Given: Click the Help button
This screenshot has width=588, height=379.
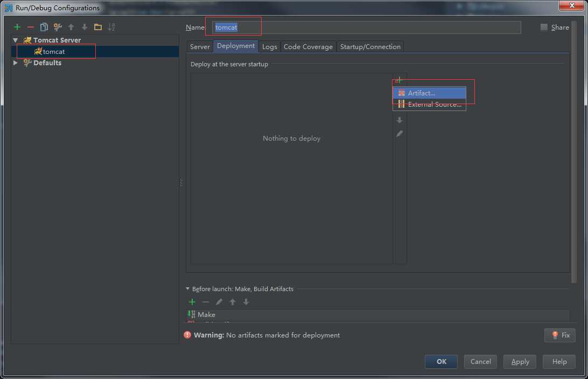Looking at the screenshot, I should coord(559,361).
